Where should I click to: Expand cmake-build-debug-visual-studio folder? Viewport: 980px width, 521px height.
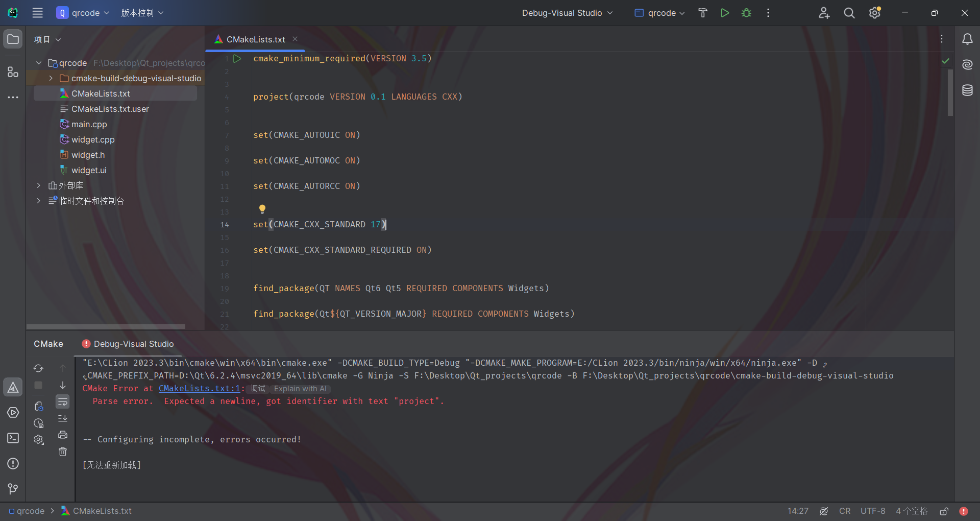click(51, 78)
